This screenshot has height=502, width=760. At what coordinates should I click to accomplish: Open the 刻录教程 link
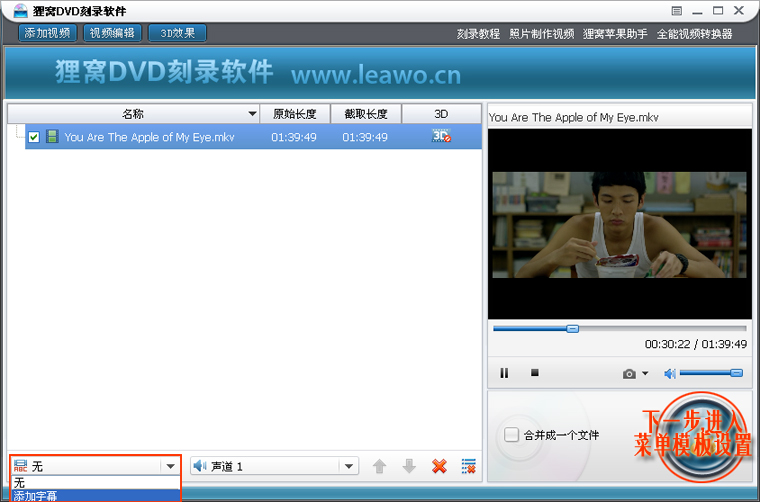coord(478,34)
